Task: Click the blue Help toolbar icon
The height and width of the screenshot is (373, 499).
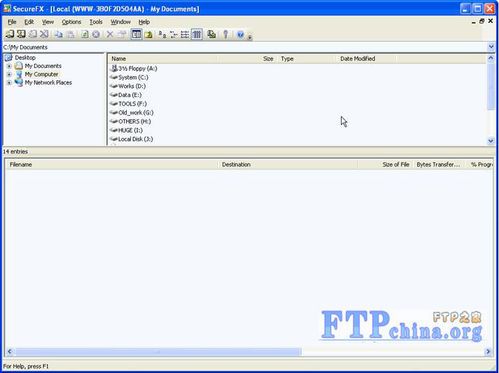Action: pos(240,34)
